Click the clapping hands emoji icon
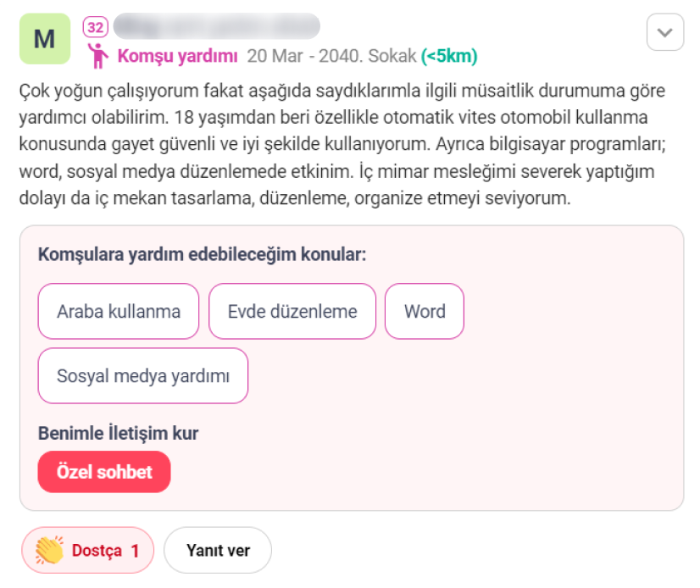 point(50,551)
